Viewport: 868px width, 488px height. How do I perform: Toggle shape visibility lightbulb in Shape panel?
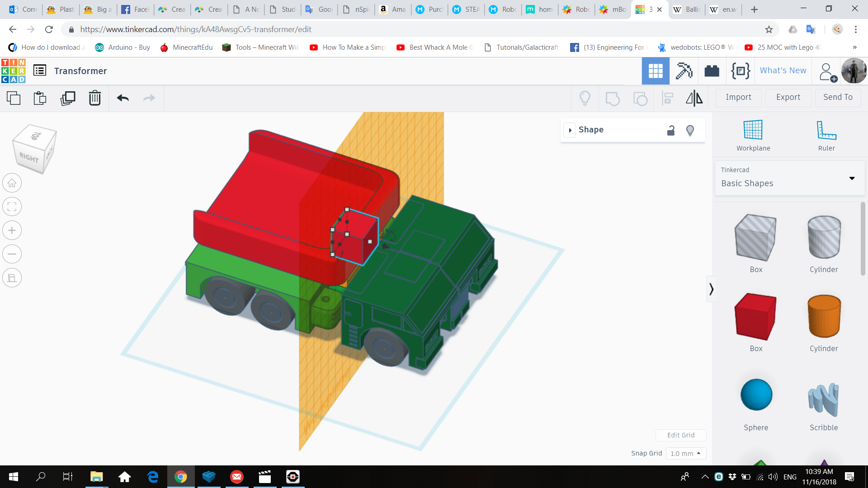(x=690, y=131)
